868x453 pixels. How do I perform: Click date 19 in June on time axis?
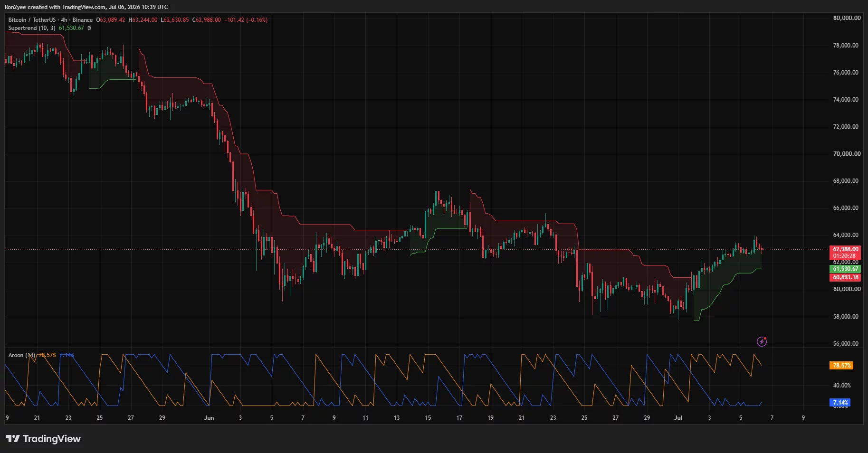[x=491, y=418]
